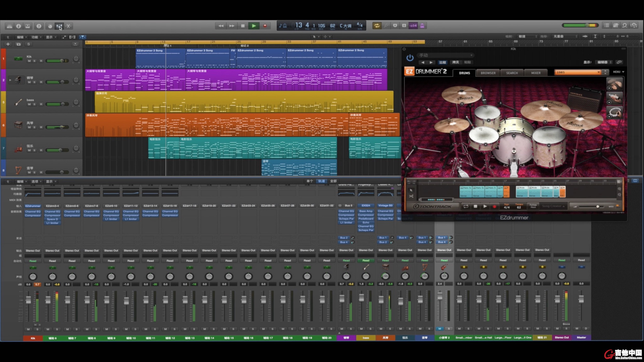Adjust the 风琴 track volume slider
The height and width of the screenshot is (362, 644).
coord(57,127)
